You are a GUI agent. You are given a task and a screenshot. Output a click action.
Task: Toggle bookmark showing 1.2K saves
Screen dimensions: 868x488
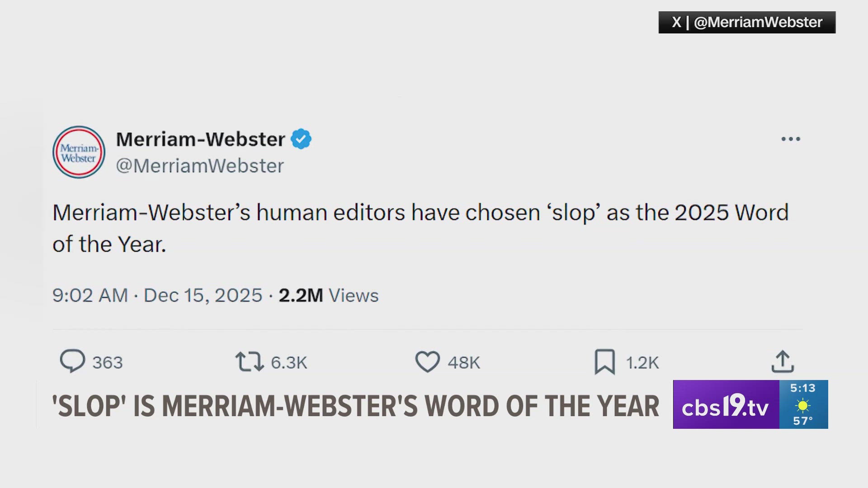642,361
